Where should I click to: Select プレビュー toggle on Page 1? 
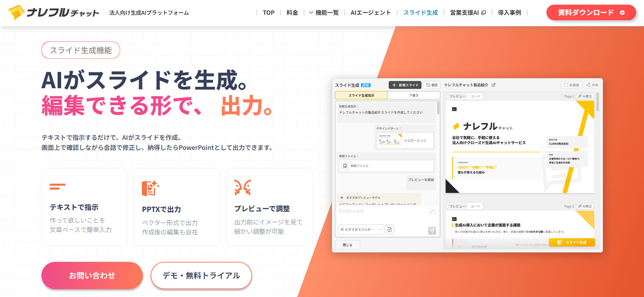pos(457,96)
